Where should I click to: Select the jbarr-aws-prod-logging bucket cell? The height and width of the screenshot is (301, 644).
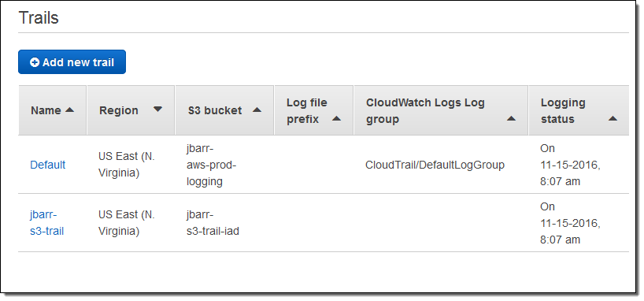[x=212, y=165]
